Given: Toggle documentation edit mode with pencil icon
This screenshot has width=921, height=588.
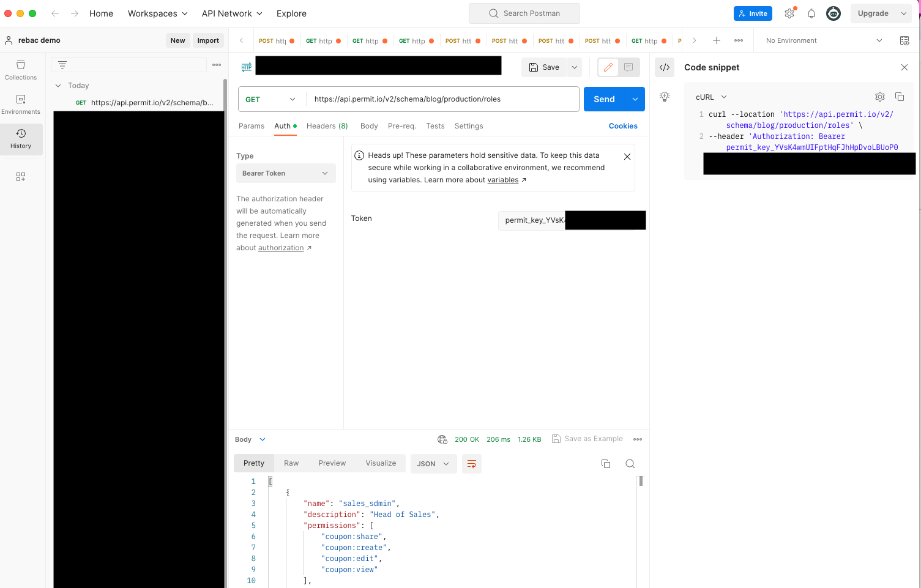Looking at the screenshot, I should [x=608, y=67].
